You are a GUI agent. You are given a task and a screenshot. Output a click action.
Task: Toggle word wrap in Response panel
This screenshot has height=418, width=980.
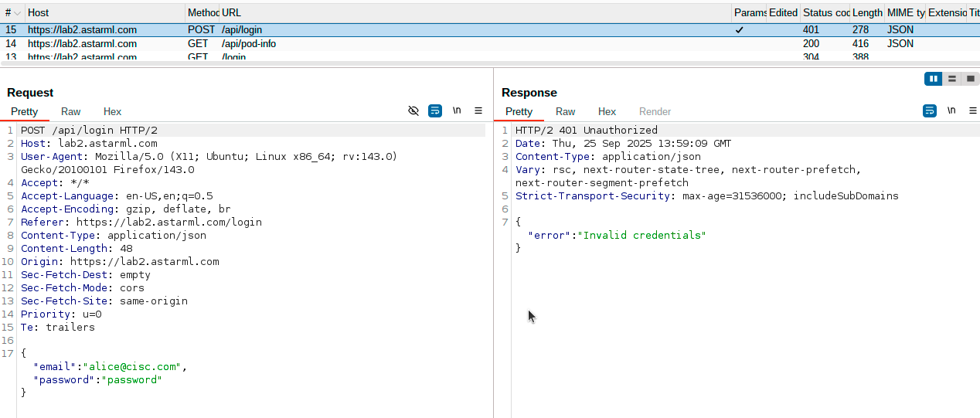click(930, 111)
